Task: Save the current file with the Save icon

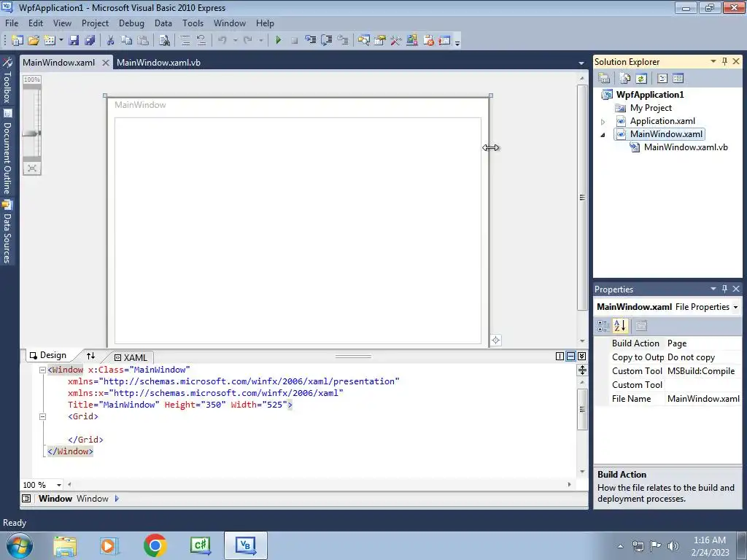Action: pyautogui.click(x=74, y=41)
